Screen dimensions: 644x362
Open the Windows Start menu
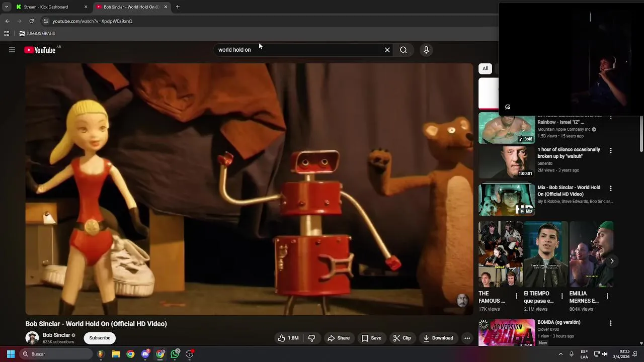click(x=11, y=354)
